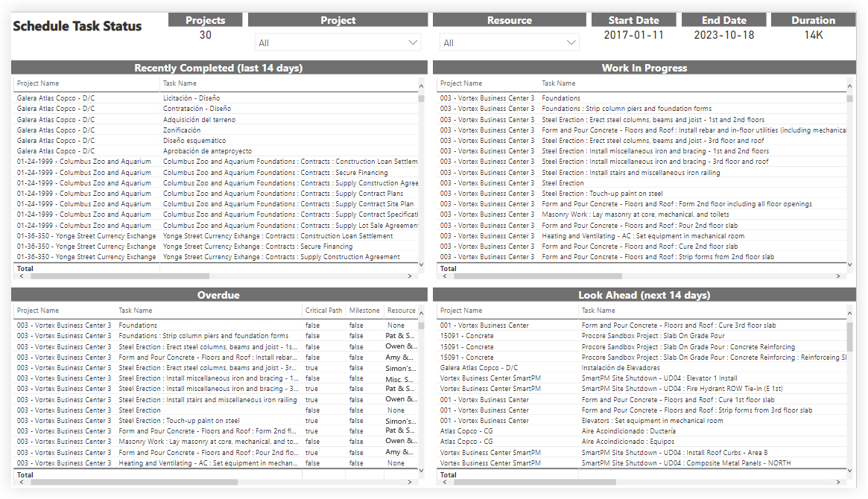The width and height of the screenshot is (868, 499).
Task: Select 'Instalación de Elevadores' task row
Action: pyautogui.click(x=642, y=367)
